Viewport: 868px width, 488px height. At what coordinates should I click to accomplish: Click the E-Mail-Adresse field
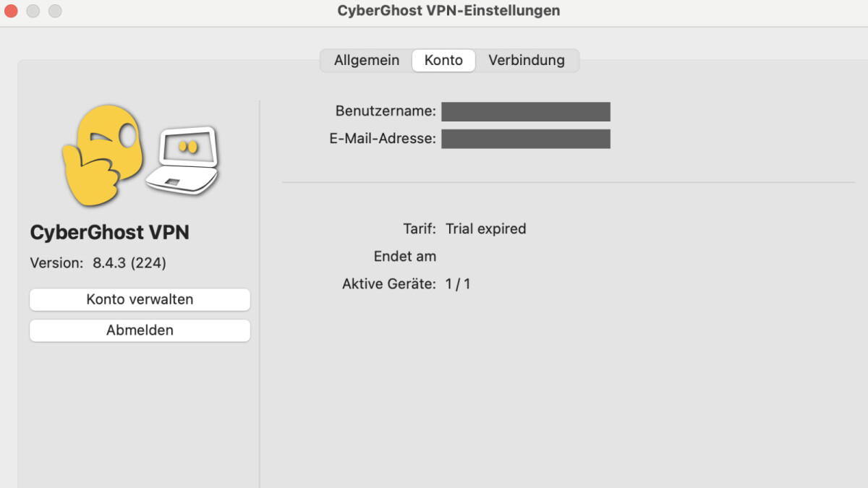[x=525, y=139]
